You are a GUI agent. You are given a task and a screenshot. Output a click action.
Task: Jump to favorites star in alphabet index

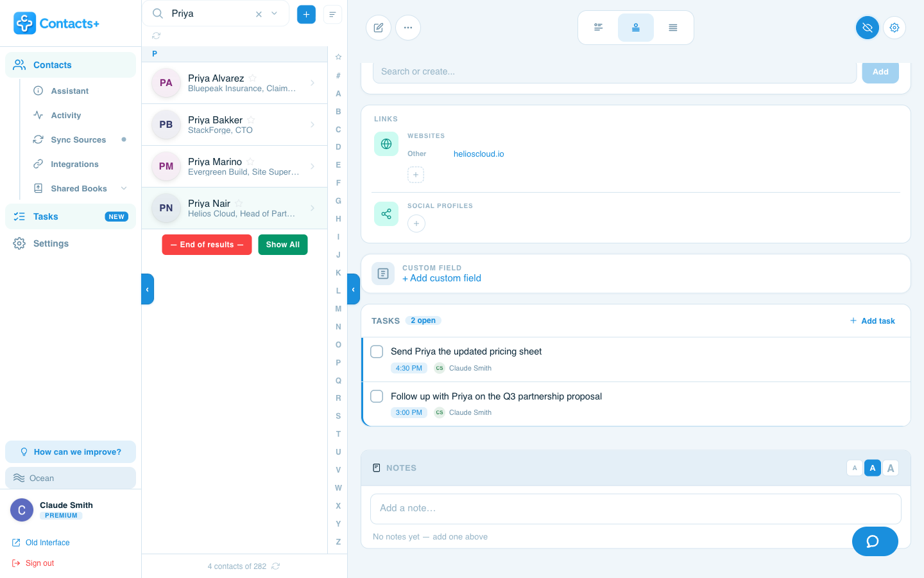pyautogui.click(x=338, y=57)
